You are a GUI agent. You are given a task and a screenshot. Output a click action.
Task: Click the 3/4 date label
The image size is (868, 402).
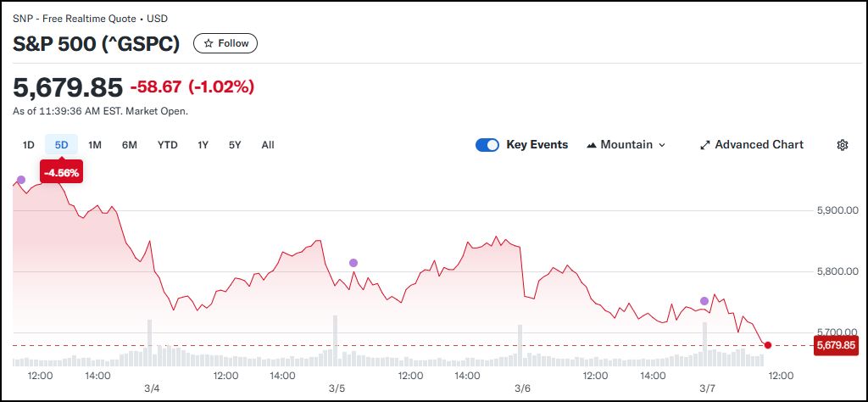click(x=153, y=388)
